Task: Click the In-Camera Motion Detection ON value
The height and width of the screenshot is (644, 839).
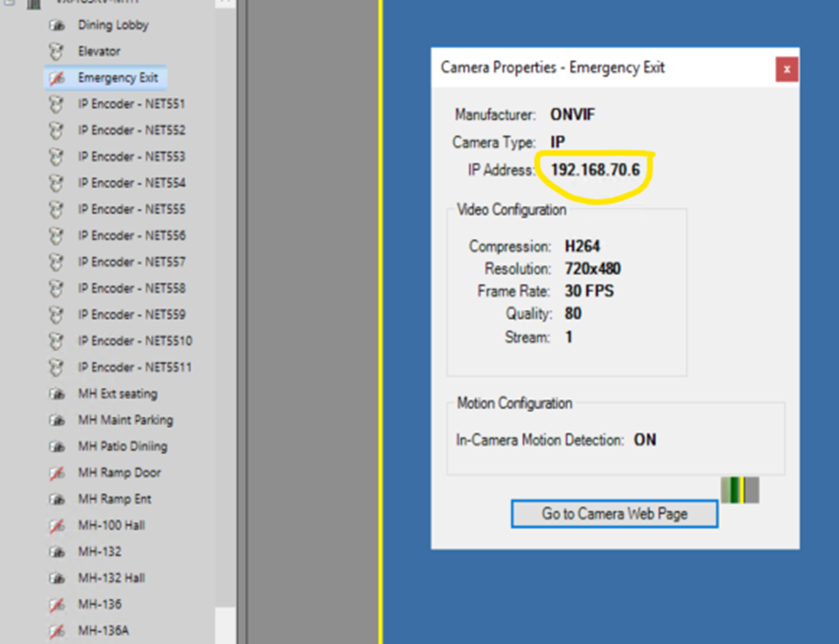Action: point(645,440)
